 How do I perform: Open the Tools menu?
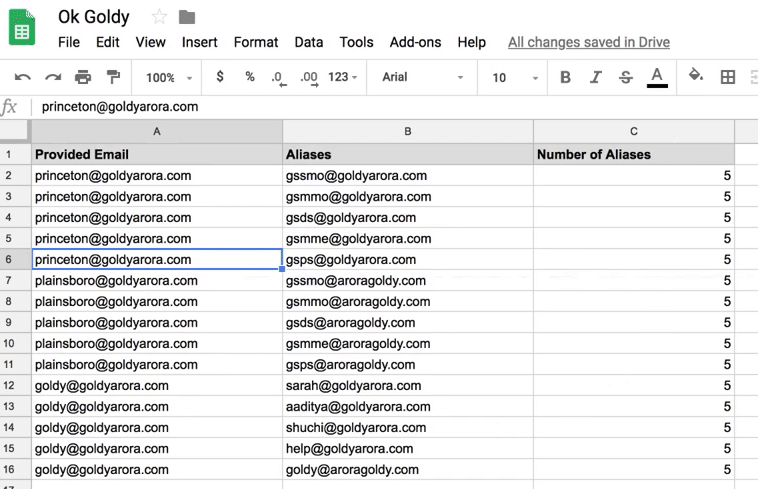(356, 43)
